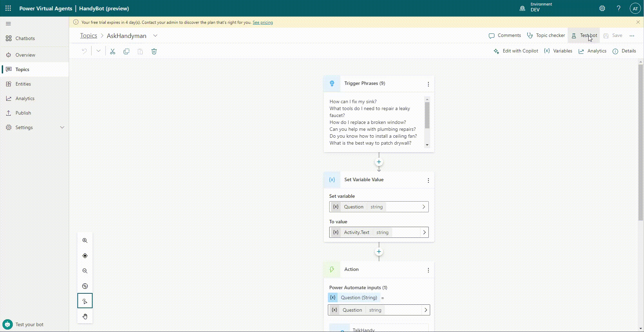
Task: Open Edit with Copilot
Action: [516, 51]
